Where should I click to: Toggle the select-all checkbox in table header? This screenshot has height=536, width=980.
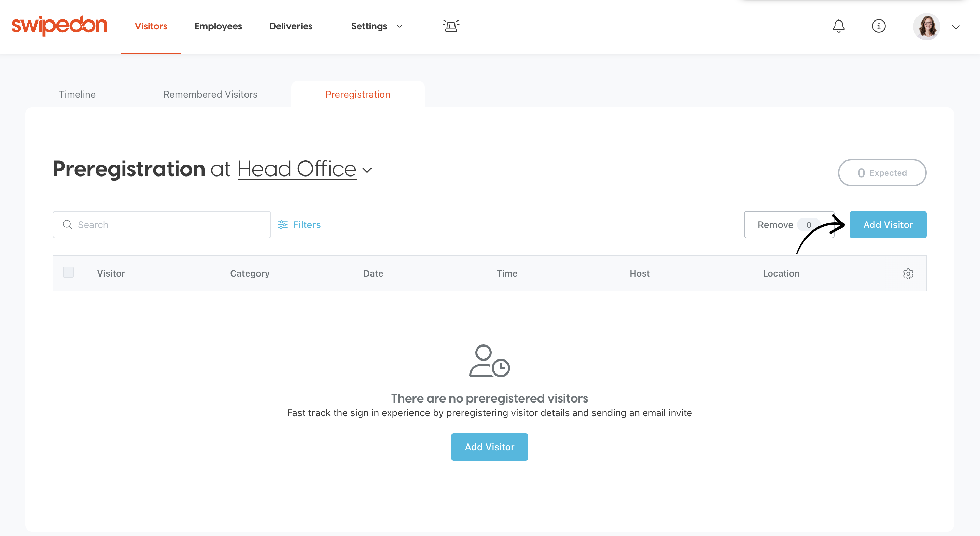[68, 272]
